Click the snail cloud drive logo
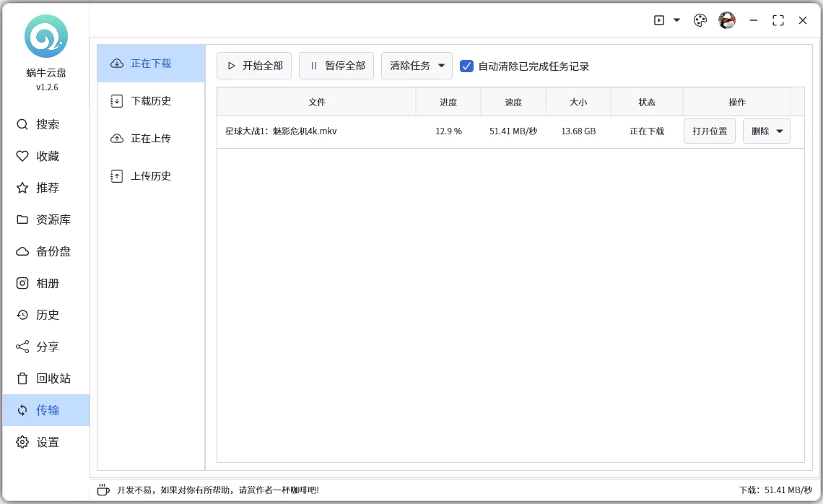The width and height of the screenshot is (823, 504). [46, 36]
